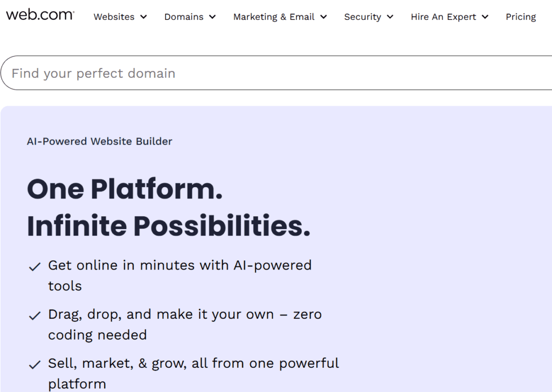
Task: Expand the chevron beside Domains
Action: [x=212, y=17]
